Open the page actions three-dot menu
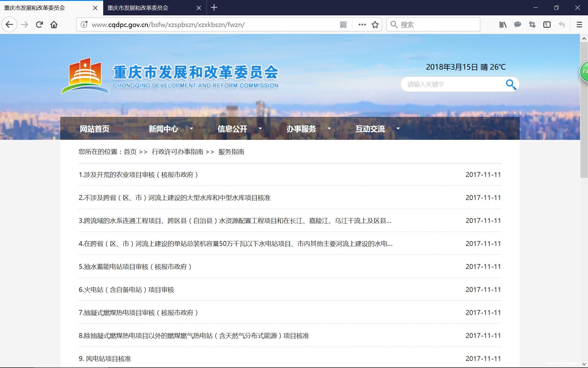 tap(362, 25)
